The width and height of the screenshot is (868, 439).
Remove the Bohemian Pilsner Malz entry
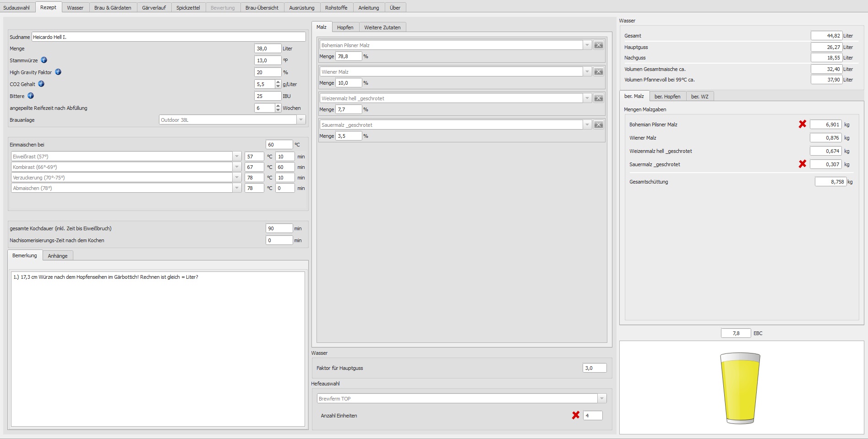point(598,45)
